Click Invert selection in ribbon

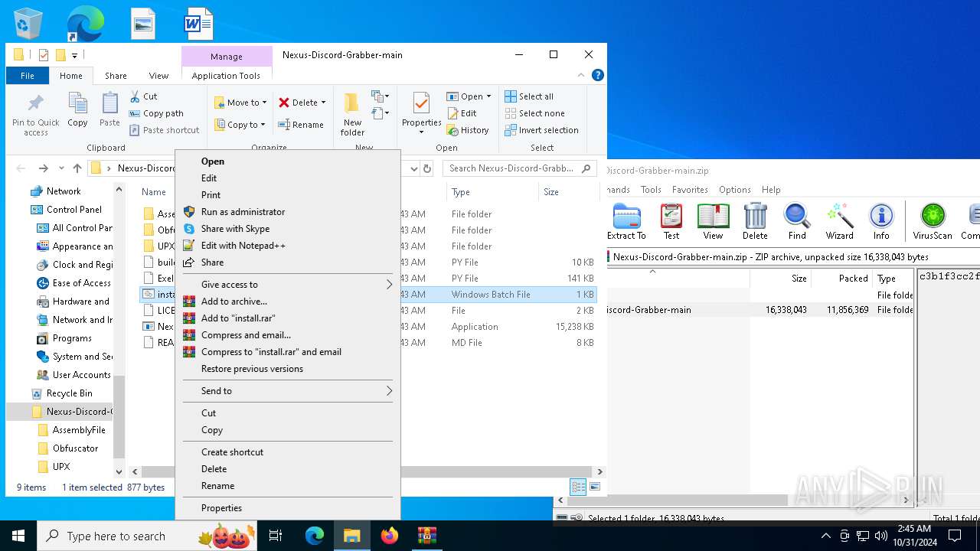tap(541, 130)
